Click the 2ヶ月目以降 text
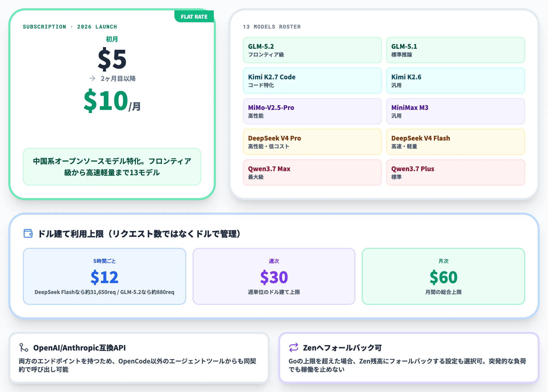 [118, 79]
